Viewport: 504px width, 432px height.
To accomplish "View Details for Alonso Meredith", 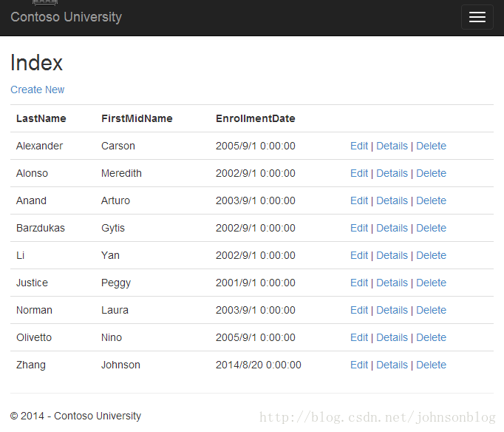I will coord(392,173).
